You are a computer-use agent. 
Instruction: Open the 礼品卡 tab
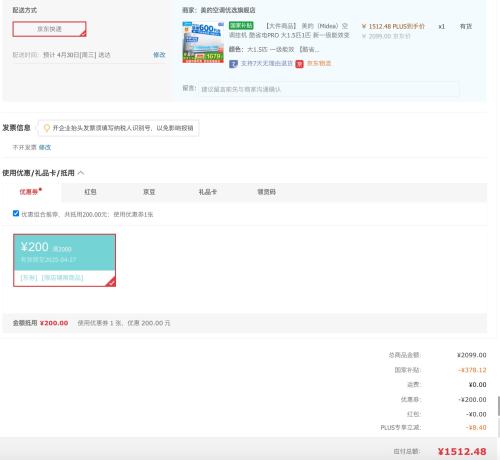[208, 192]
